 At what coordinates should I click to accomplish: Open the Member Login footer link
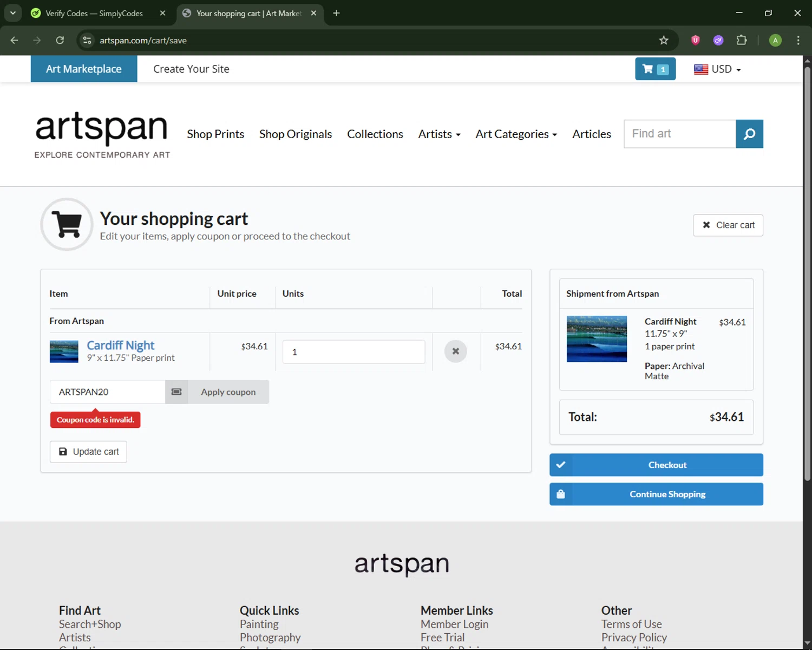pyautogui.click(x=454, y=624)
